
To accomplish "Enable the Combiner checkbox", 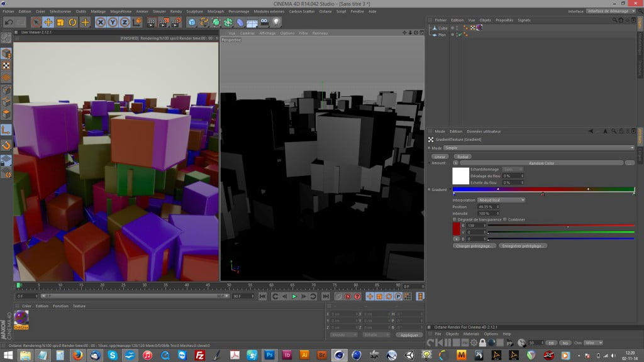I will click(506, 219).
